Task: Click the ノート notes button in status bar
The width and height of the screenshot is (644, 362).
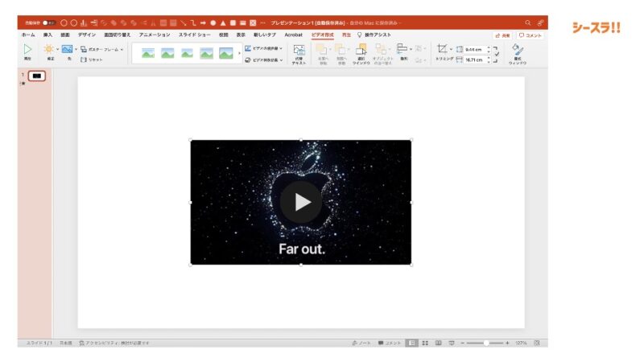Action: 361,343
